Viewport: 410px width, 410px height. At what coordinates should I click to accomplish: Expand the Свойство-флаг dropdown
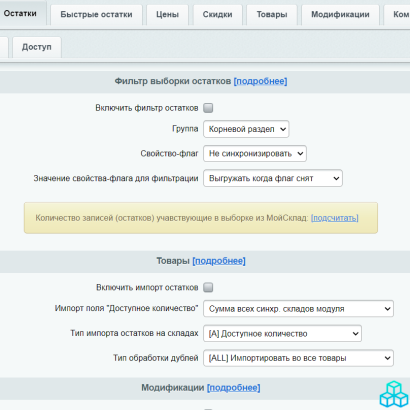[x=255, y=154]
